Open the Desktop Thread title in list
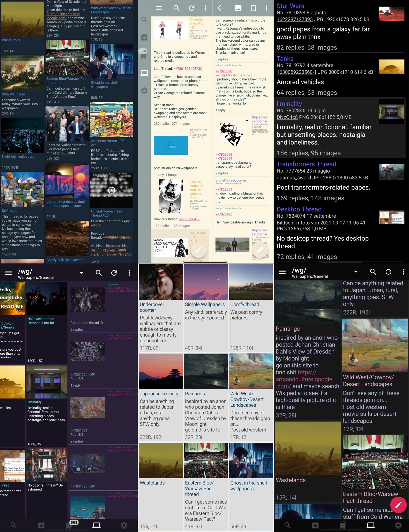Image resolution: width=409 pixels, height=532 pixels. (299, 209)
